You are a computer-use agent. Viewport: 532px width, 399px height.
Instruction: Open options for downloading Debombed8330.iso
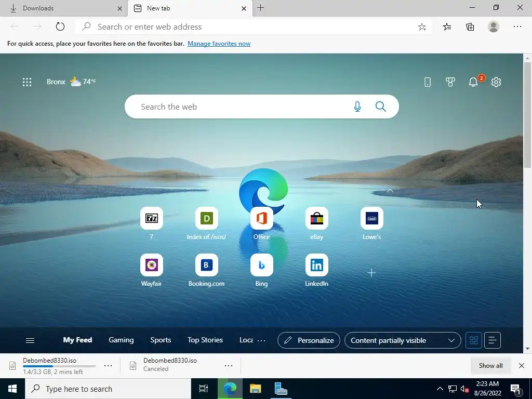coord(108,366)
